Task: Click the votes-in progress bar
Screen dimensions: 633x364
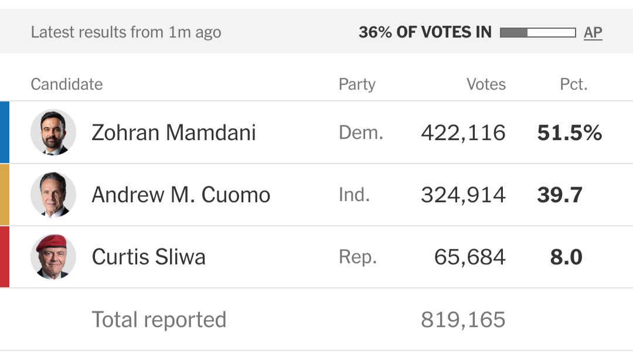Action: 537,33
